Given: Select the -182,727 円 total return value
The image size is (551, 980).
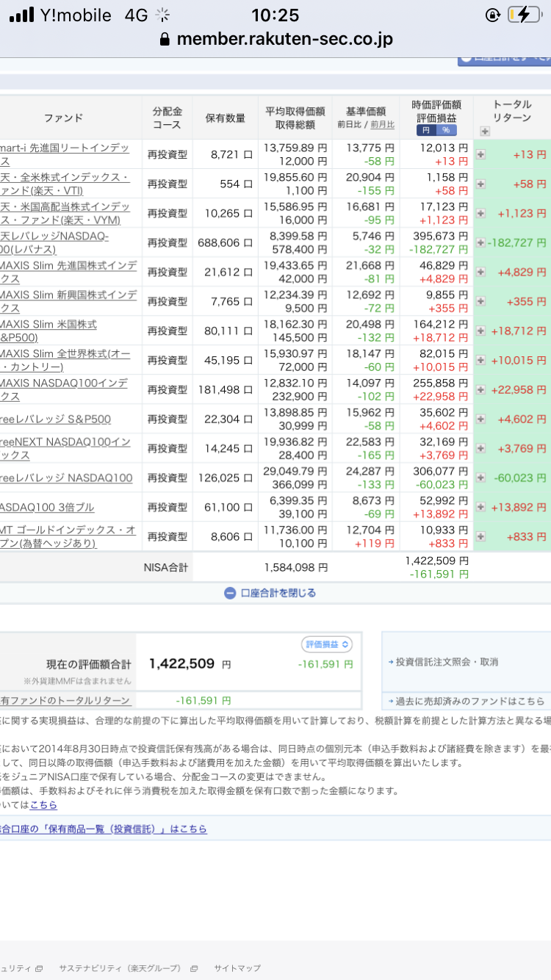Looking at the screenshot, I should click(517, 242).
